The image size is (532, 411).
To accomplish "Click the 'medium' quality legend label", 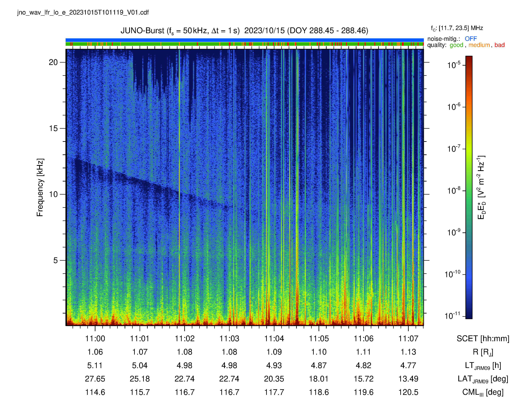I will [479, 45].
